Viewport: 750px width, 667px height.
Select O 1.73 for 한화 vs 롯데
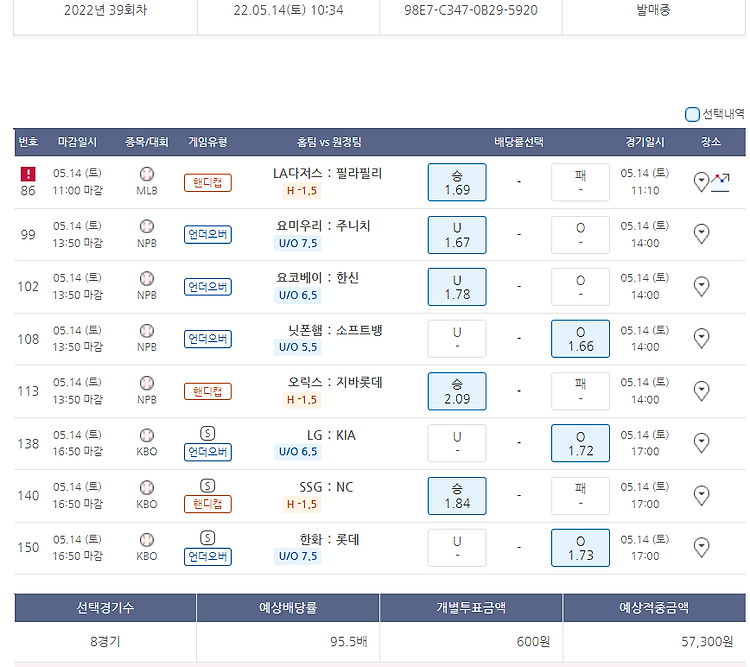[580, 548]
